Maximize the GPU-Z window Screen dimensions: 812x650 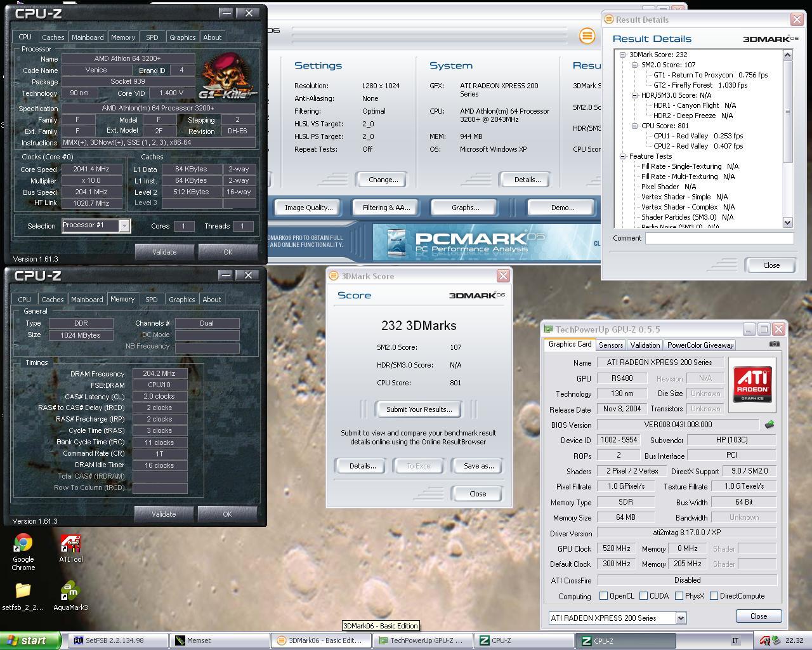point(764,329)
